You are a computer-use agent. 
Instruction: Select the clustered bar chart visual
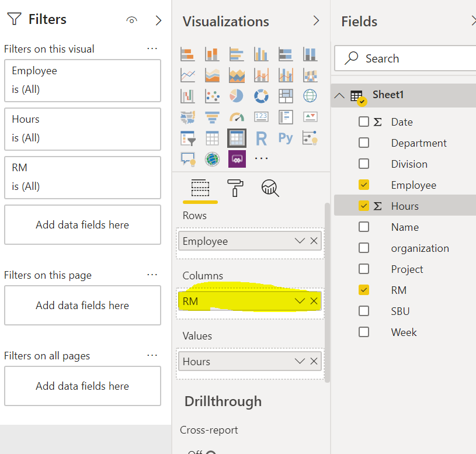pos(237,54)
